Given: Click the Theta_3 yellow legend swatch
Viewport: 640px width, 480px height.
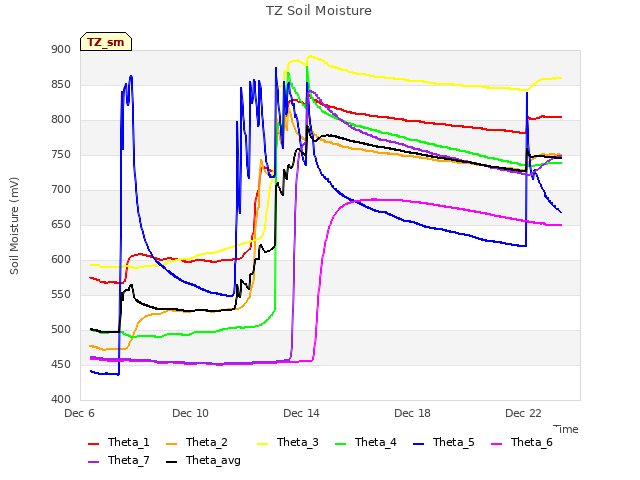Looking at the screenshot, I should (262, 443).
